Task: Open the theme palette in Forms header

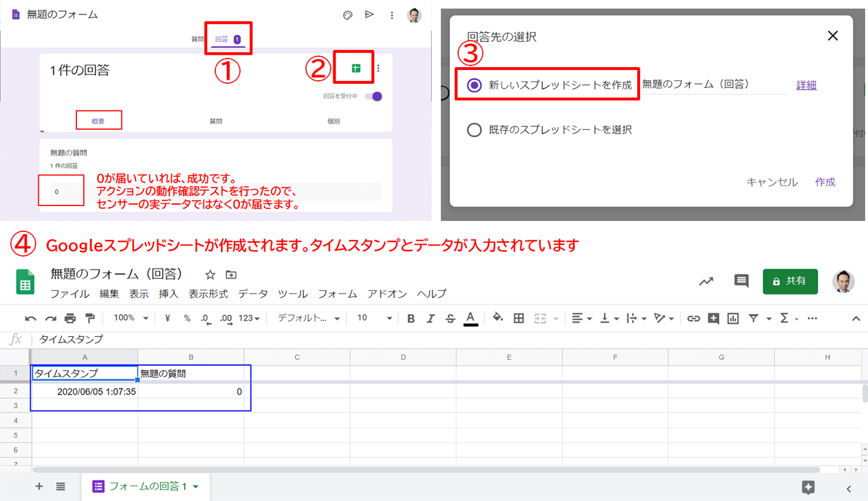Action: point(347,15)
